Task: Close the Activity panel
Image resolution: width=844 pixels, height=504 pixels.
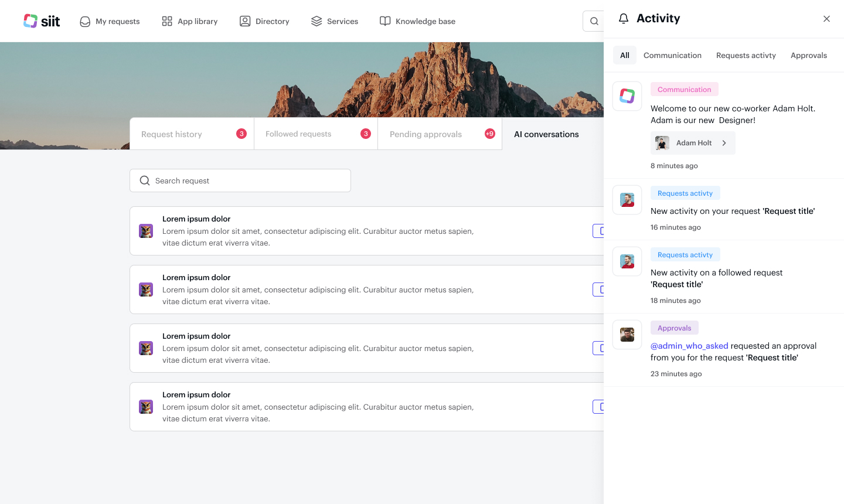Action: (x=826, y=19)
